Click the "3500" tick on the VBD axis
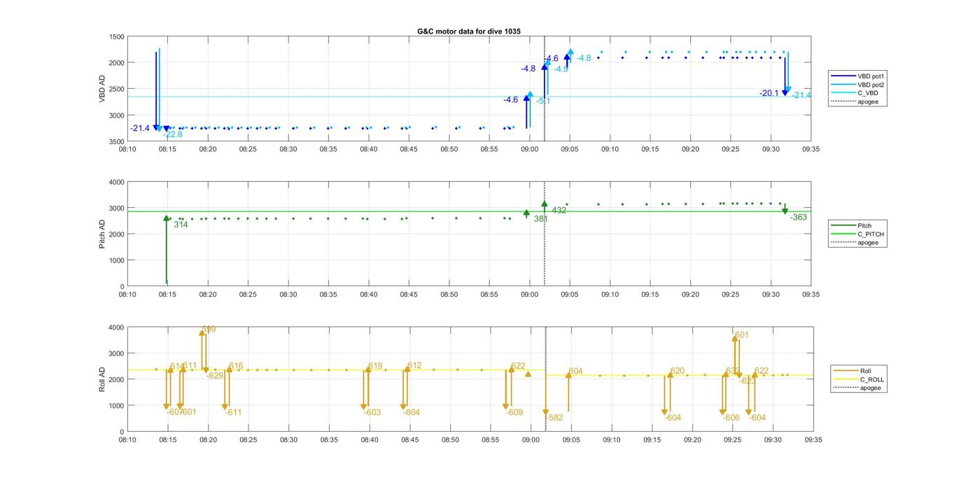Image resolution: width=980 pixels, height=485 pixels. point(117,141)
